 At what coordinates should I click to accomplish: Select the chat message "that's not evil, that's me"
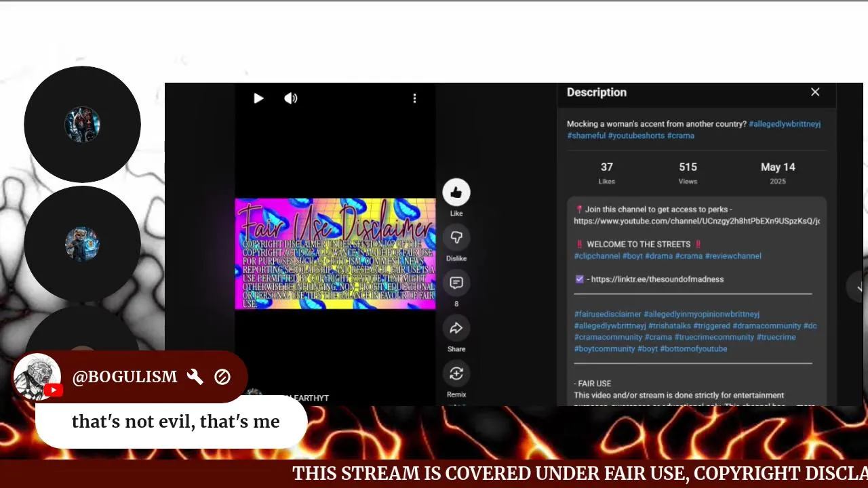[x=176, y=422]
